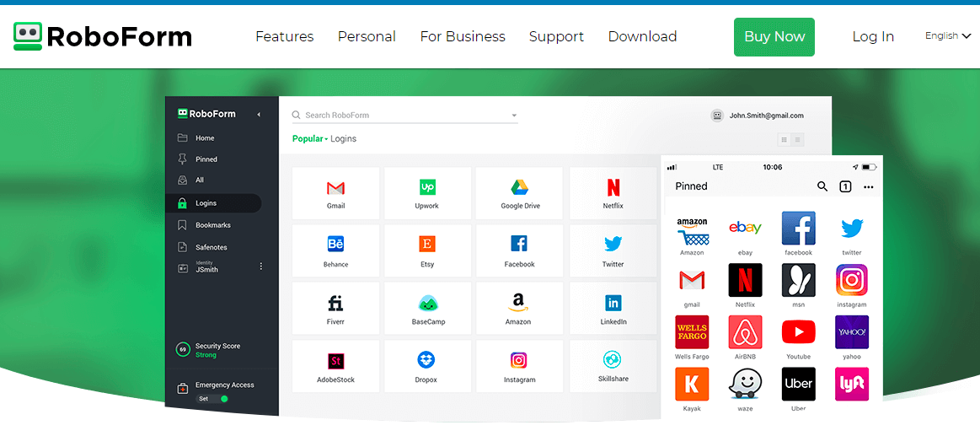Open the Facebook login tile in desktop app
The width and height of the screenshot is (980, 436).
pos(519,250)
